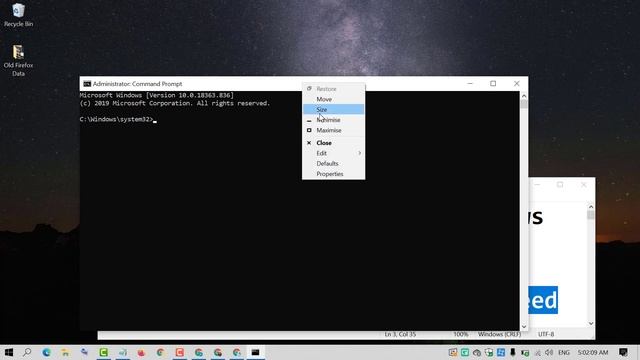Viewport: 640px width, 360px height.
Task: Click 'Windows (CRLF)' status bar entry
Action: 499,334
